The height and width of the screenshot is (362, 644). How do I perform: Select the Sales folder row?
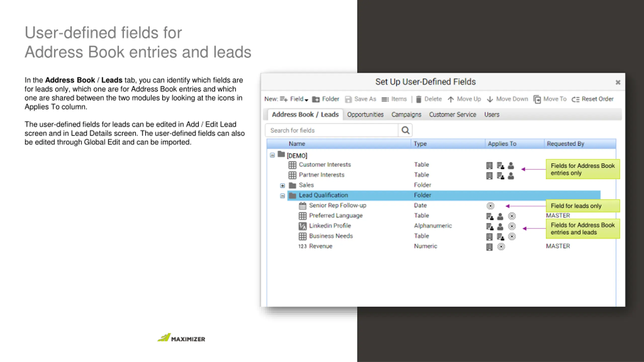[306, 185]
